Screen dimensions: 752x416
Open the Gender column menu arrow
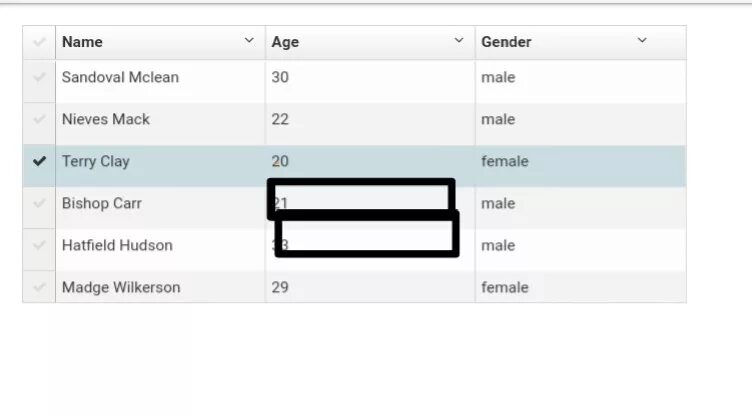(x=642, y=41)
